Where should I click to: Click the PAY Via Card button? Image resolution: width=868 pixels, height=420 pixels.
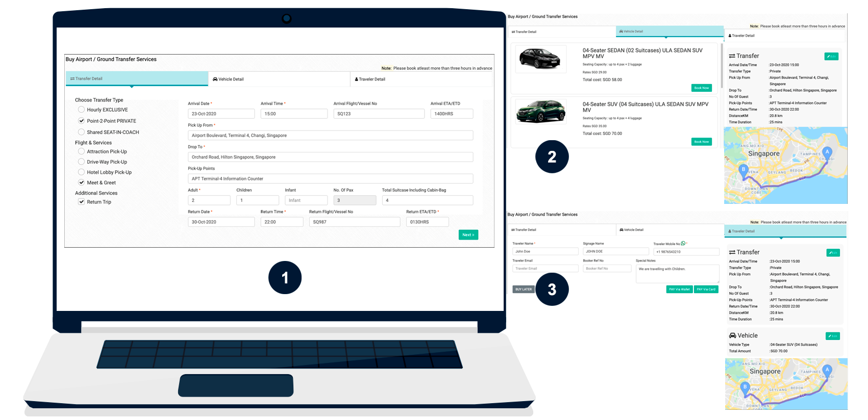(x=706, y=289)
